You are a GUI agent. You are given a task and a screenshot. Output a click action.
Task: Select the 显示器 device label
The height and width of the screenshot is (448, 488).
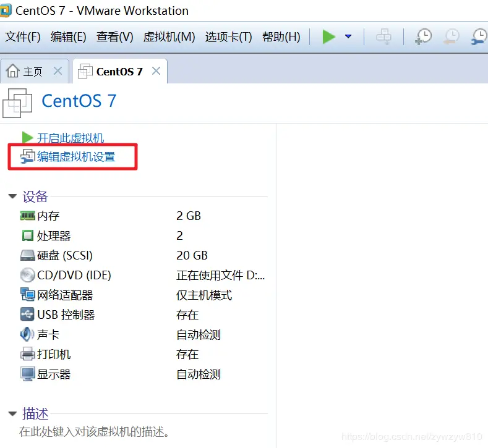coord(54,374)
